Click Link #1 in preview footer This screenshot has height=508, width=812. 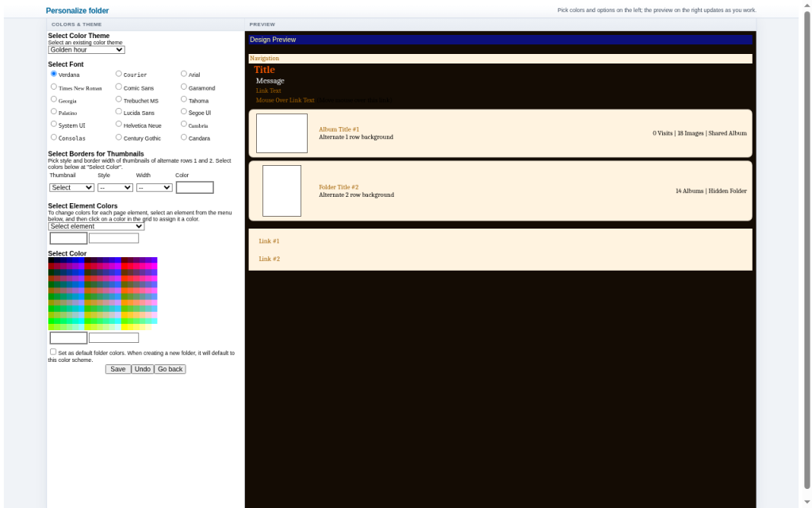tap(269, 241)
